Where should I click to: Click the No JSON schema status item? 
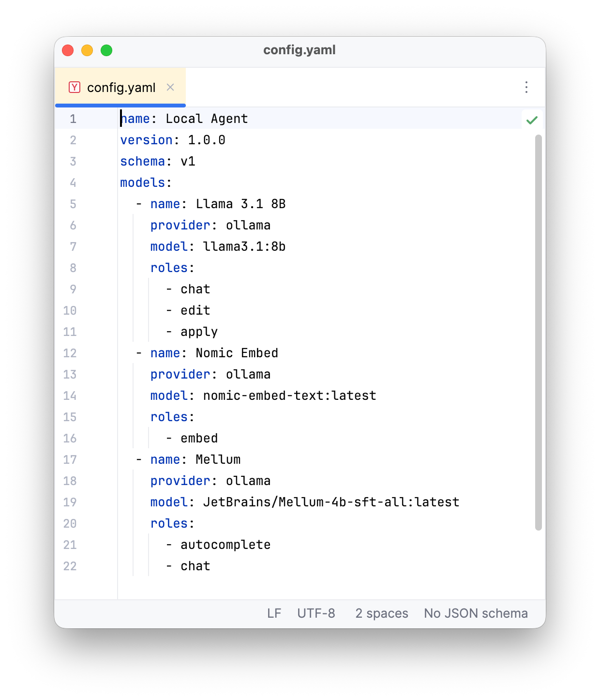(476, 613)
